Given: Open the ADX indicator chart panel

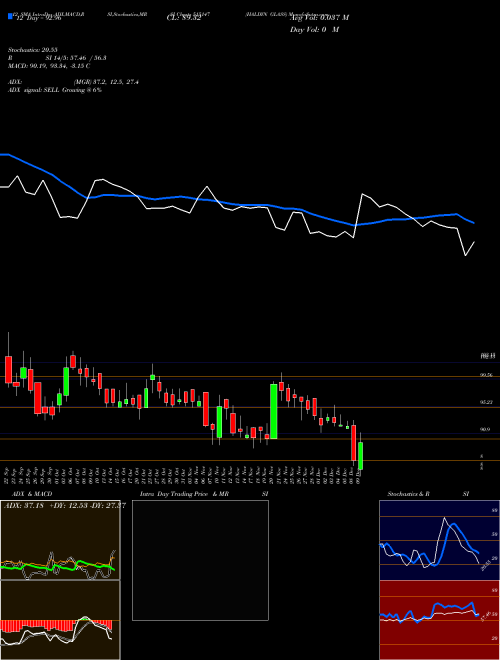Looking at the screenshot, I should 60,540.
